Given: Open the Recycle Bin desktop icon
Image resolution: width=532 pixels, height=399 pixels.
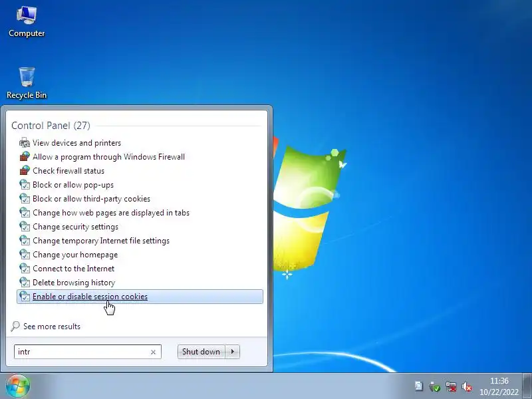Looking at the screenshot, I should click(x=27, y=83).
